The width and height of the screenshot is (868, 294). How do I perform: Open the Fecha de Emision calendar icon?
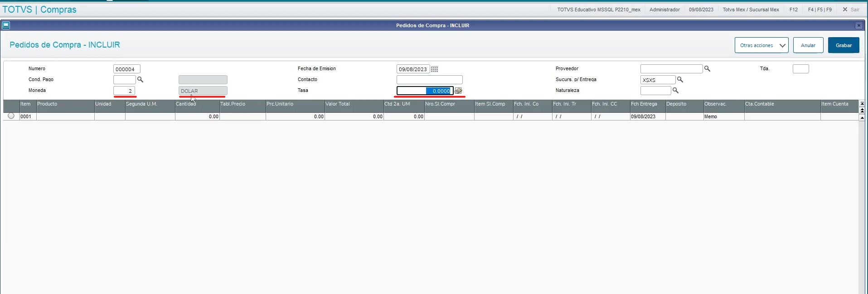434,69
